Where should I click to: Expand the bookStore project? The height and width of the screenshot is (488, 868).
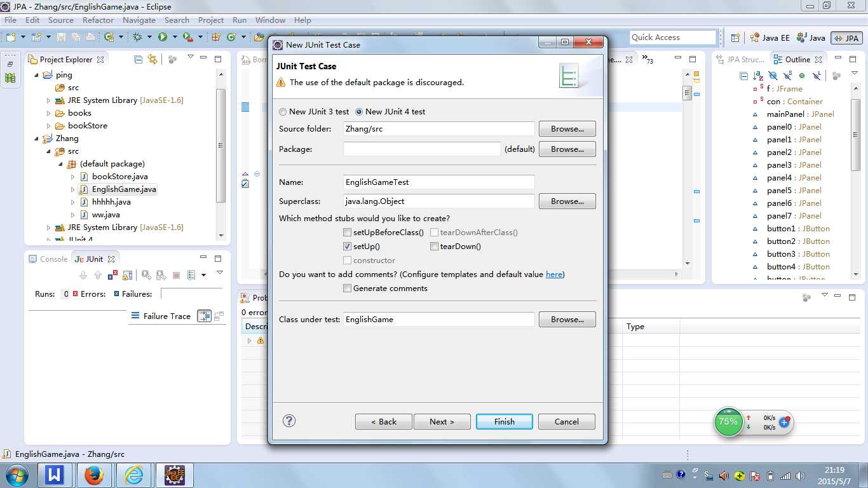[x=48, y=126]
